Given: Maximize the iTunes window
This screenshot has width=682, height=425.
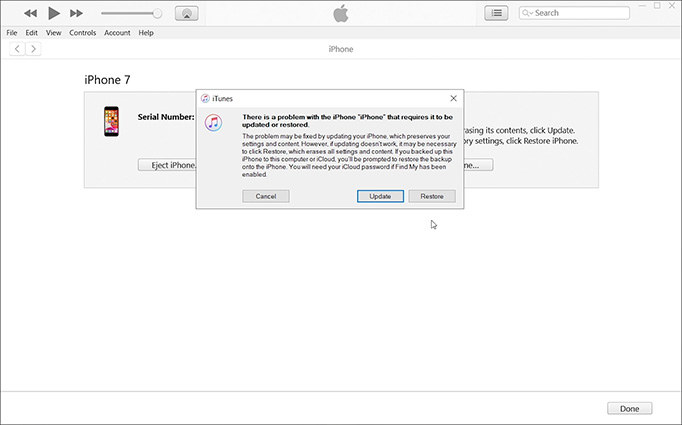Looking at the screenshot, I should point(657,6).
